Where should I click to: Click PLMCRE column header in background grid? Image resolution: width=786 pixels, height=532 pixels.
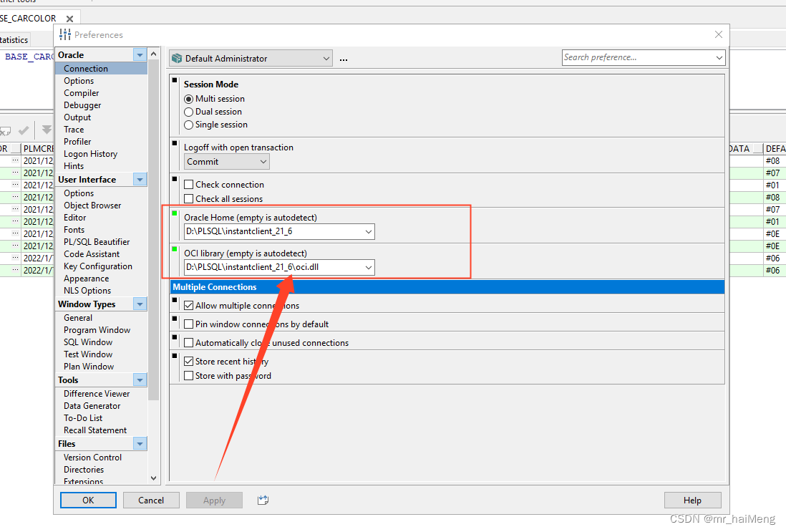[x=38, y=148]
